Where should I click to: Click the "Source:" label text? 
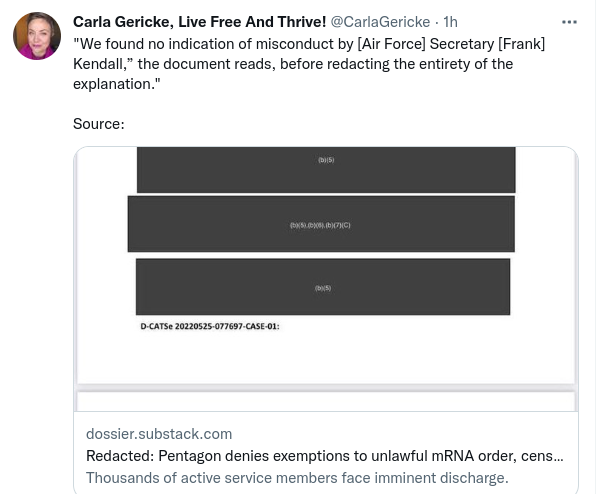coord(99,123)
